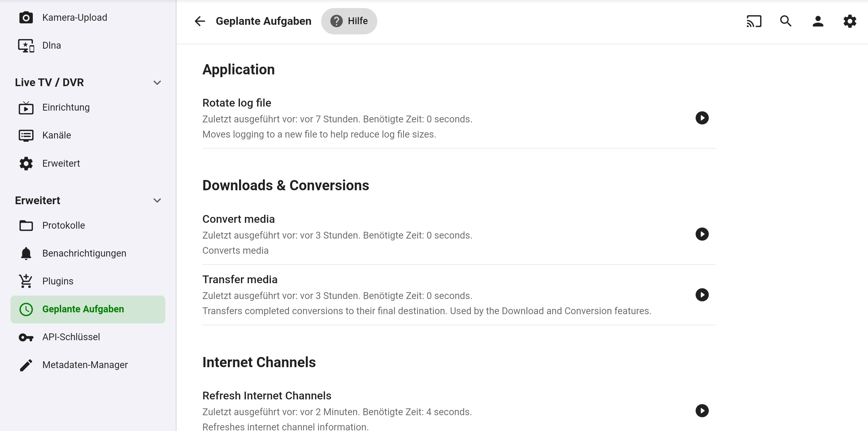Open API-Schlüssel in the sidebar
This screenshot has width=868, height=431.
[88, 337]
